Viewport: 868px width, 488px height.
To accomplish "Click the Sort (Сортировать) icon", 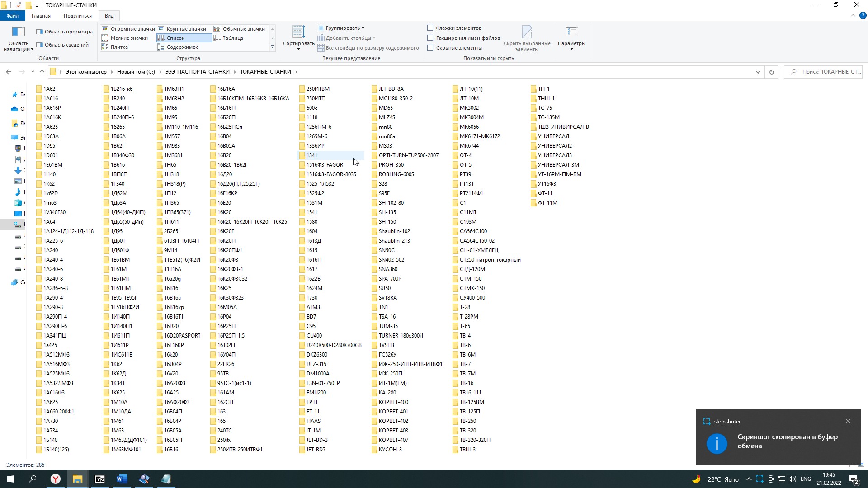I will [x=298, y=33].
